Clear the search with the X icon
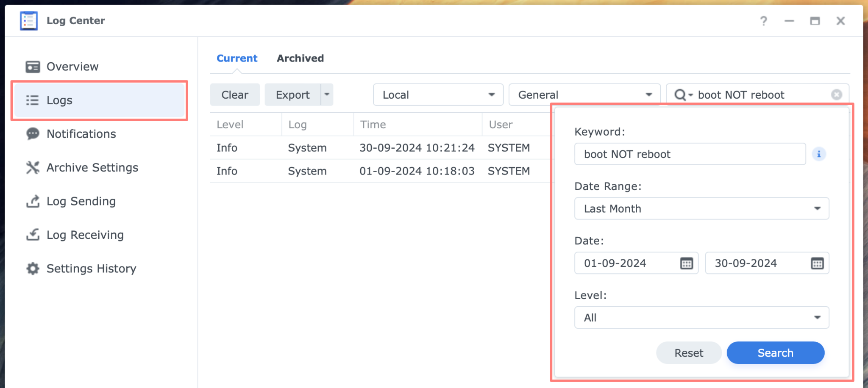This screenshot has width=868, height=388. [x=836, y=94]
